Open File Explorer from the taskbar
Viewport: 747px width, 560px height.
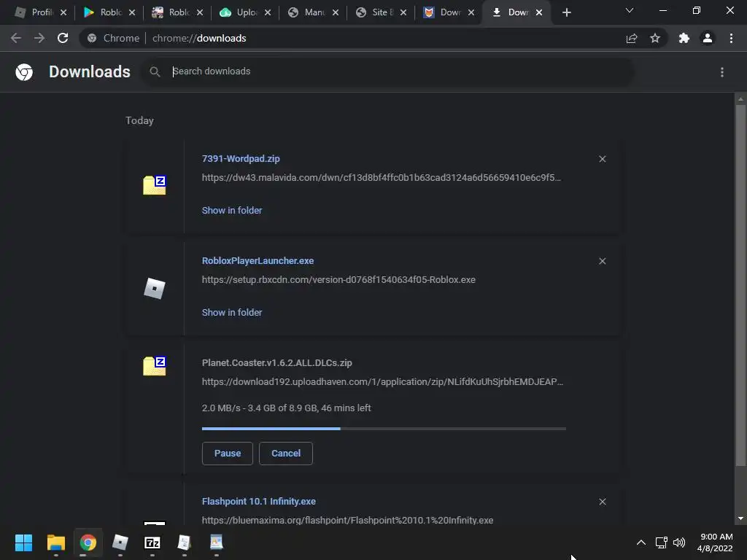(x=55, y=542)
